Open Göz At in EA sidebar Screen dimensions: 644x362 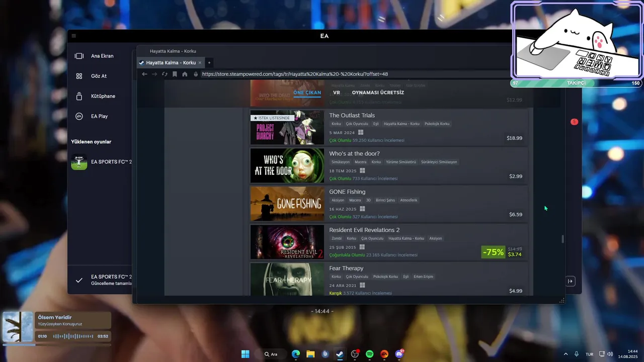(99, 76)
